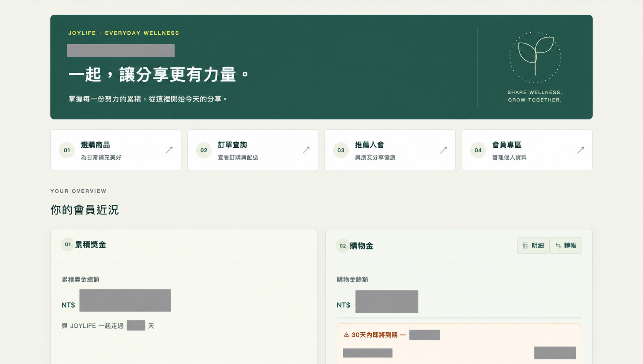
Task: Click the 累積獎金總額 label
Action: (x=81, y=280)
